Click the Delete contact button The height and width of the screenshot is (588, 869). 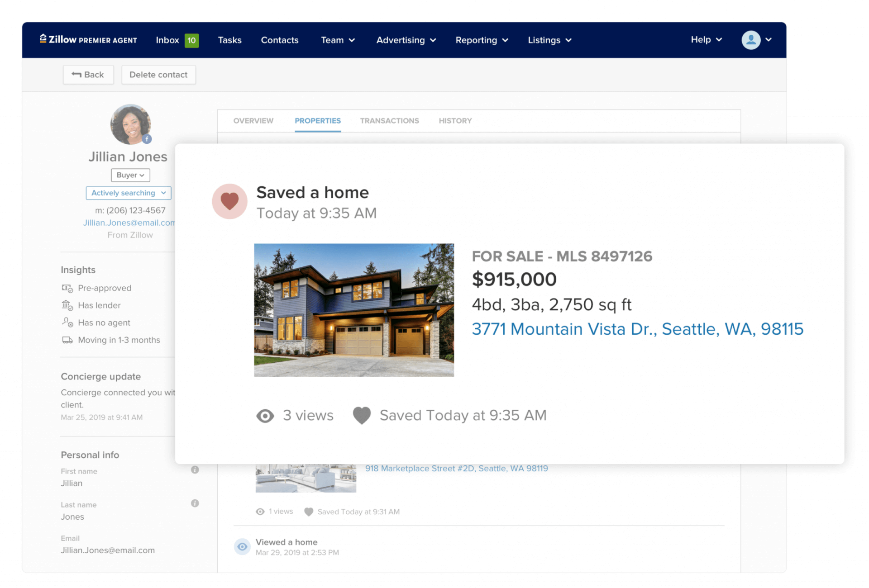point(158,74)
